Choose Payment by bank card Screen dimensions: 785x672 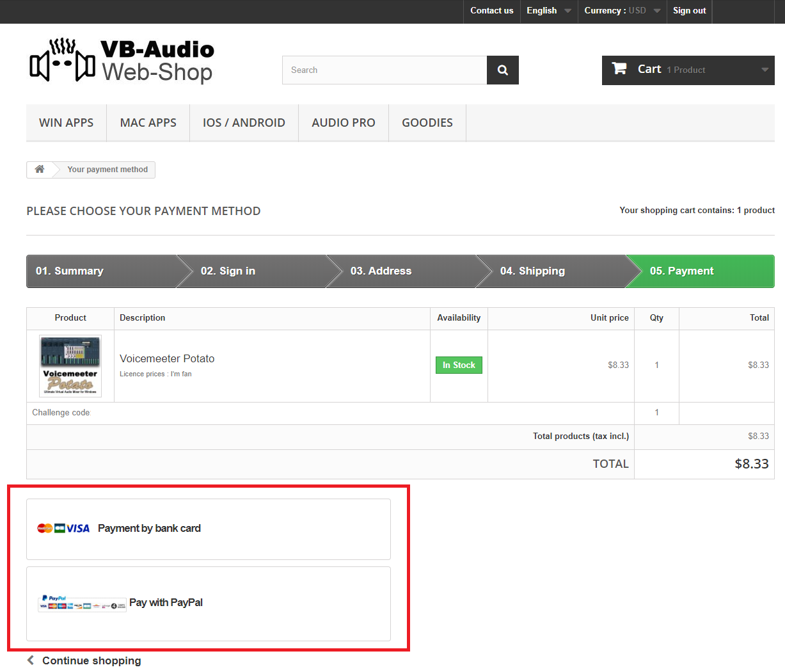pos(209,529)
